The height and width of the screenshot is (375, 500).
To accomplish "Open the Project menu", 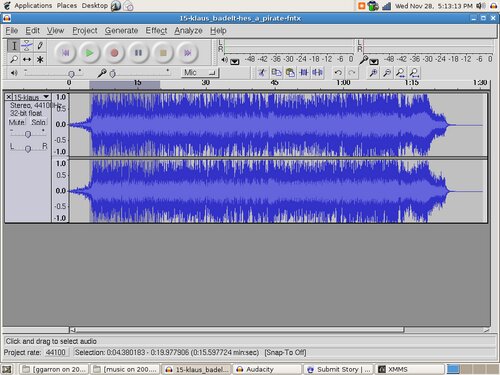I will [x=85, y=31].
